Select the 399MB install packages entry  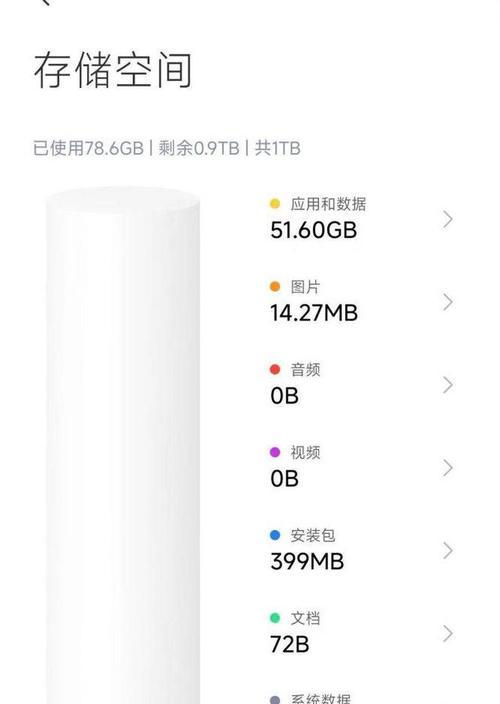point(307,561)
